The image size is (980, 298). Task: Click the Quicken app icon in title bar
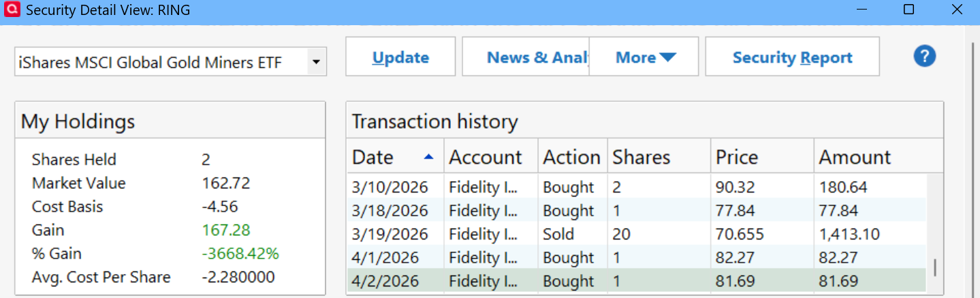[x=12, y=10]
